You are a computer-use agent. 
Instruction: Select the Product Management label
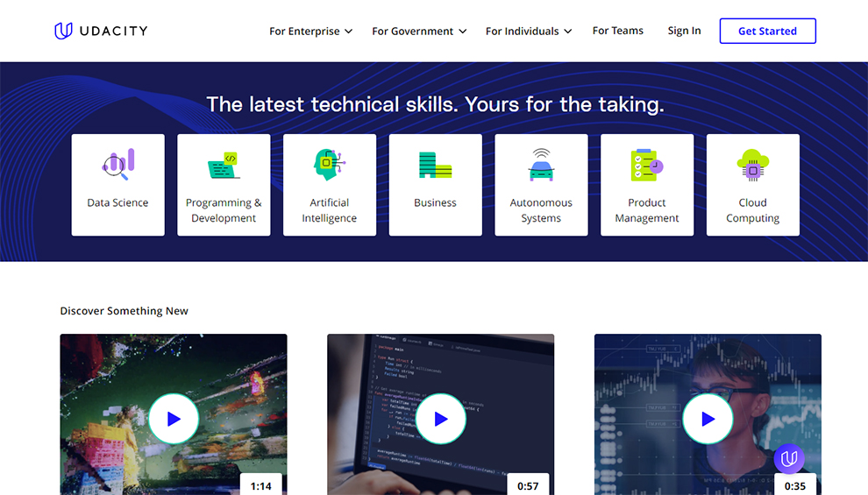[646, 210]
